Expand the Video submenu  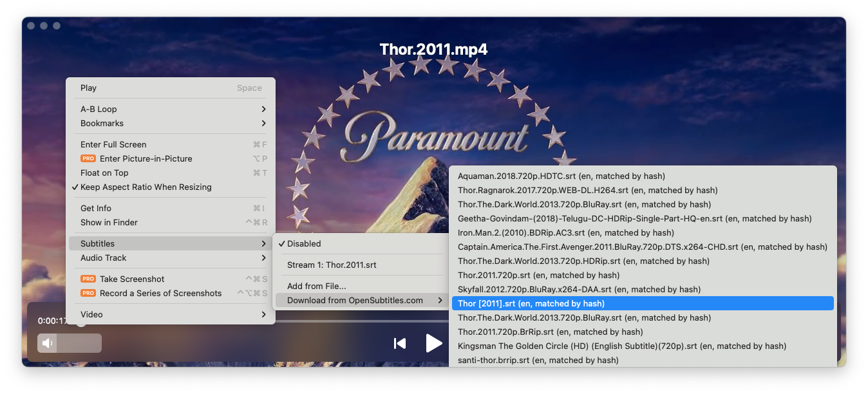coord(171,314)
